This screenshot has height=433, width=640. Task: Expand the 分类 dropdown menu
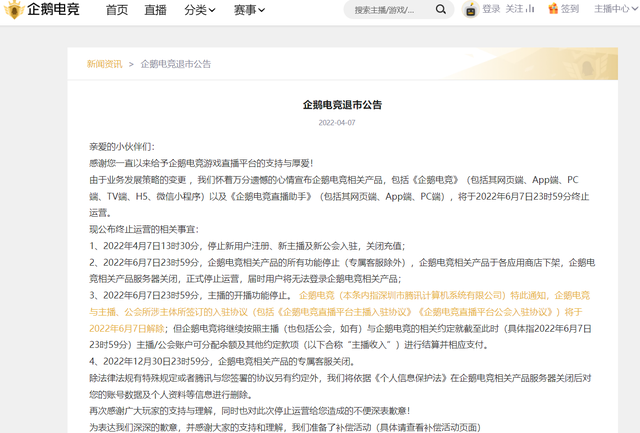click(200, 10)
